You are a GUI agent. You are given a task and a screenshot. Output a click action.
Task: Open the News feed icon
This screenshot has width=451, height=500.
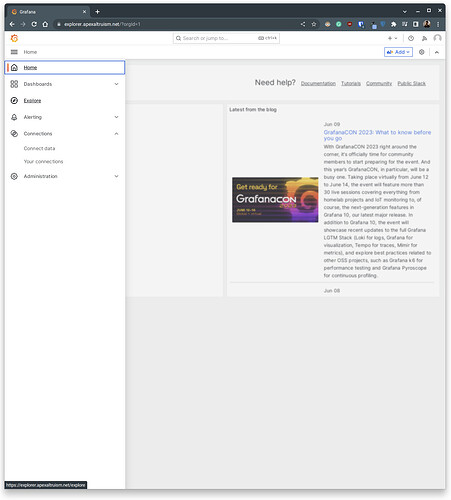[x=424, y=38]
